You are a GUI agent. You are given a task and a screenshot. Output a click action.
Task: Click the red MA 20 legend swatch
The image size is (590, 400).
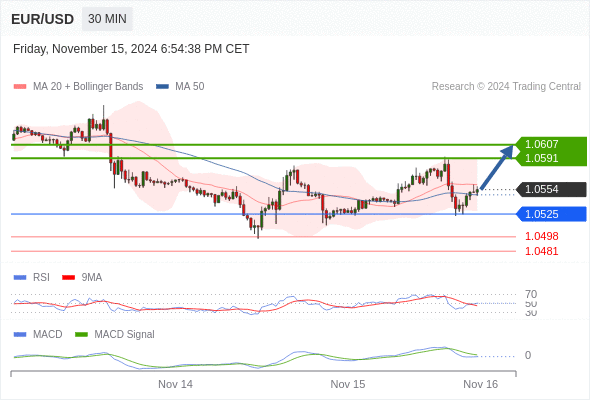(20, 87)
